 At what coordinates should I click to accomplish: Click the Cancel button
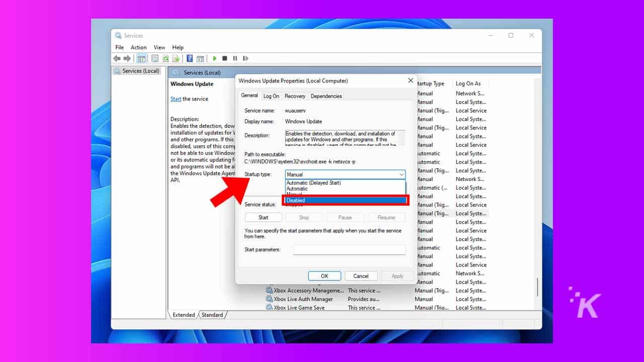tap(361, 276)
